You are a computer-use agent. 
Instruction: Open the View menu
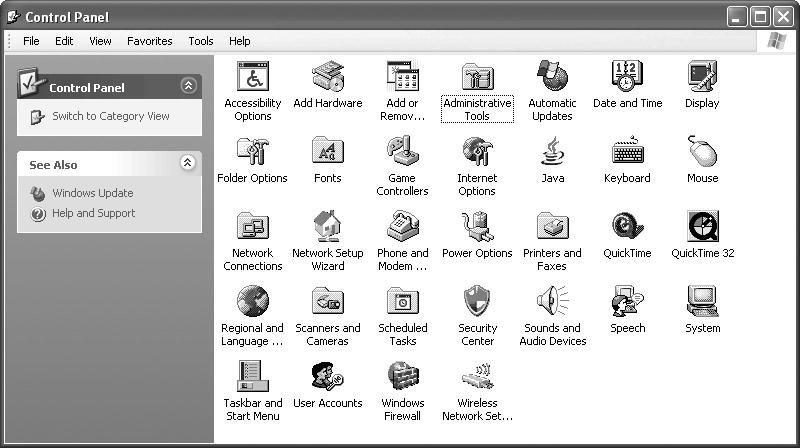pyautogui.click(x=100, y=41)
